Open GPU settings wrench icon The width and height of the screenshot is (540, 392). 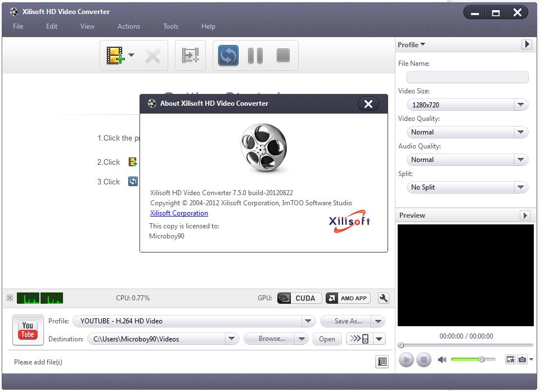(383, 298)
